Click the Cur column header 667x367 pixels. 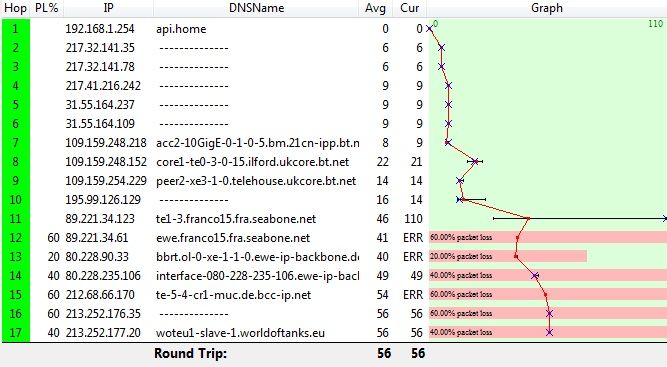pos(410,8)
